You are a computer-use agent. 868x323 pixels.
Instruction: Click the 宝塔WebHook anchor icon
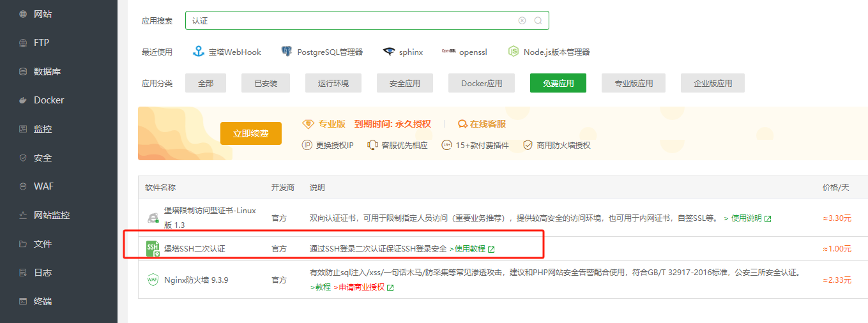tap(199, 52)
